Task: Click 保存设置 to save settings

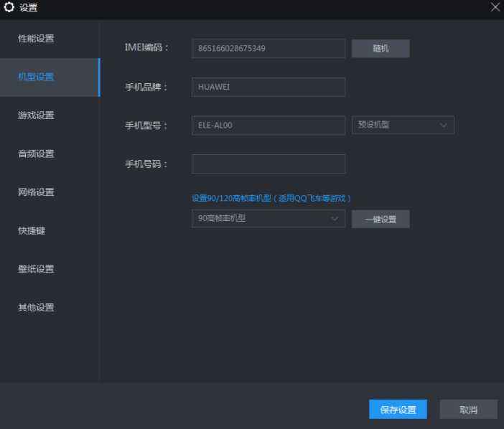Action: pos(398,410)
